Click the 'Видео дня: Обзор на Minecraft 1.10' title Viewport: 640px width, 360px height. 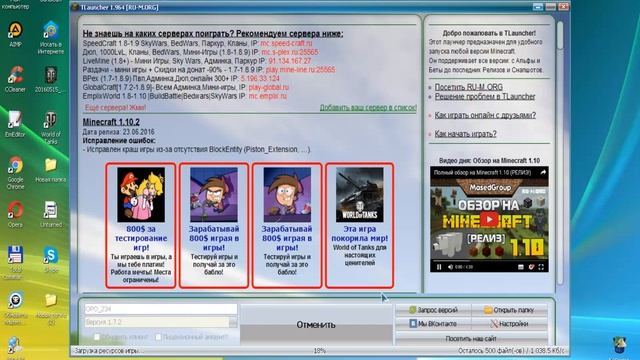point(489,161)
